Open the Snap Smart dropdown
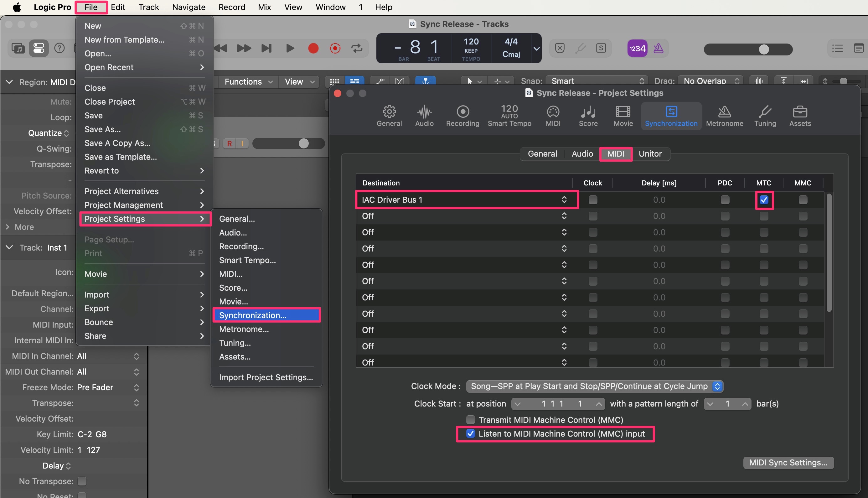Image resolution: width=868 pixels, height=498 pixels. pos(596,81)
